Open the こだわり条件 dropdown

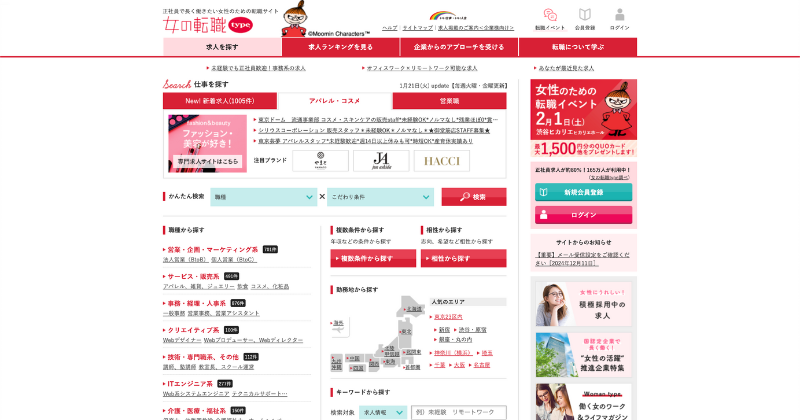[x=381, y=197]
